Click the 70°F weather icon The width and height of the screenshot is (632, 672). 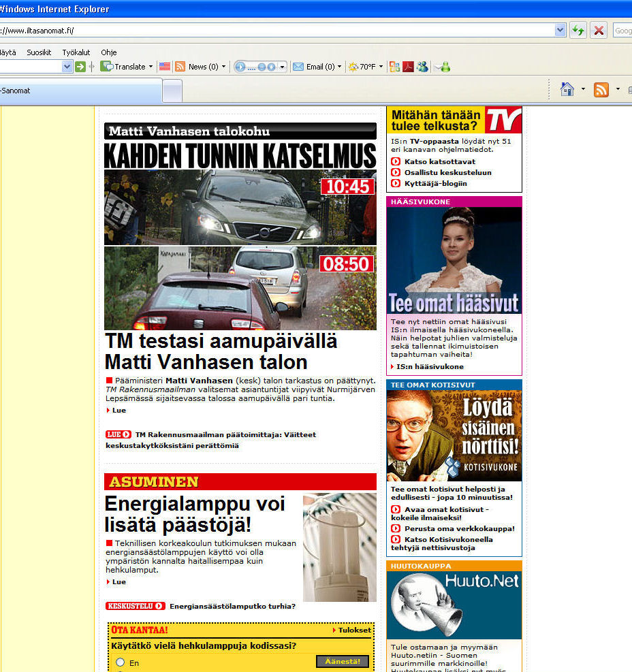pos(353,67)
